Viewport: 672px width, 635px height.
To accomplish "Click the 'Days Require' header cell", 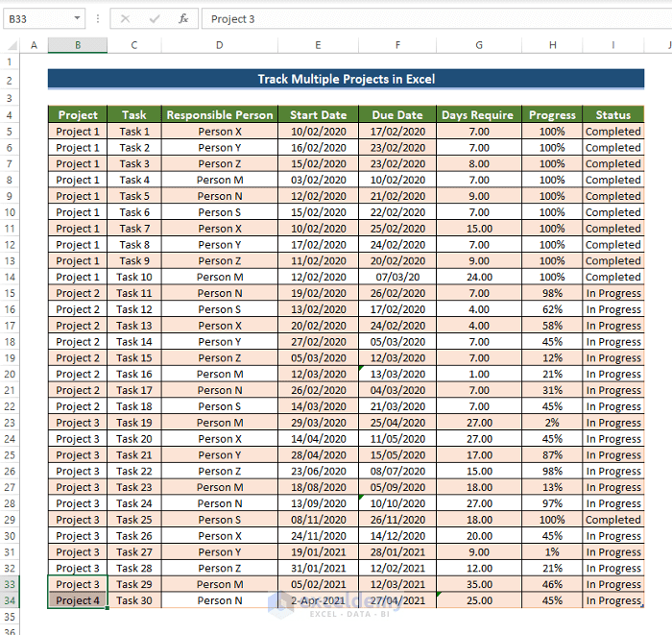I will tap(479, 115).
